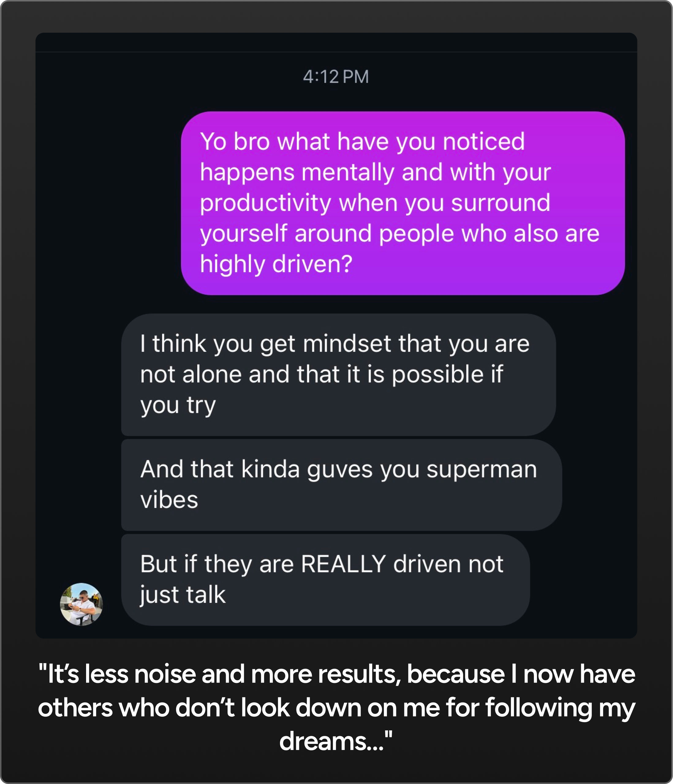Viewport: 673px width, 784px height.
Task: Click the word "possible" in the first reply
Action: click(437, 374)
